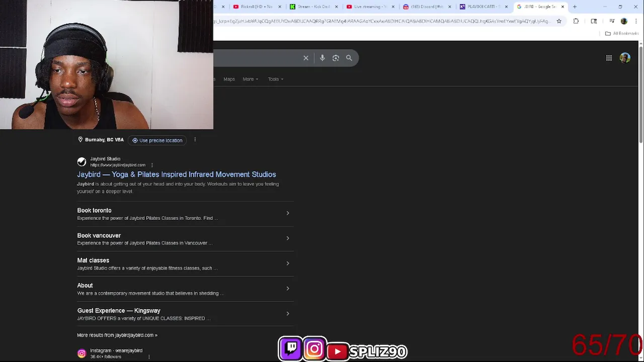Open Google account profile picture
The image size is (644, 362).
[625, 58]
